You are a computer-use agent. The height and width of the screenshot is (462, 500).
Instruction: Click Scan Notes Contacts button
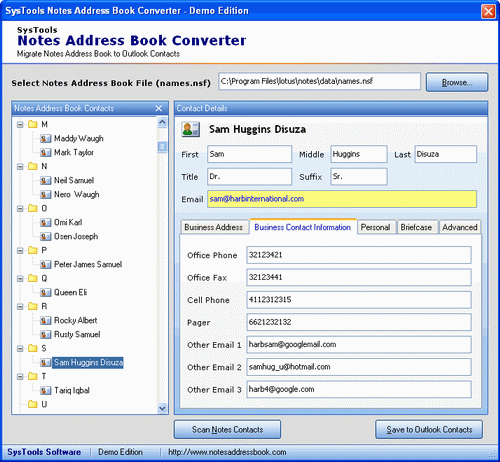[x=227, y=430]
